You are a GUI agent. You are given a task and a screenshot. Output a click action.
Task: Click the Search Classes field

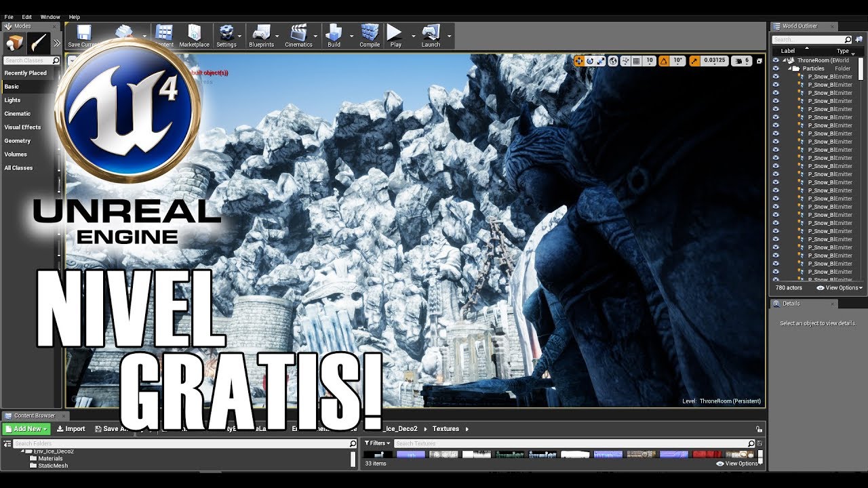pyautogui.click(x=31, y=60)
